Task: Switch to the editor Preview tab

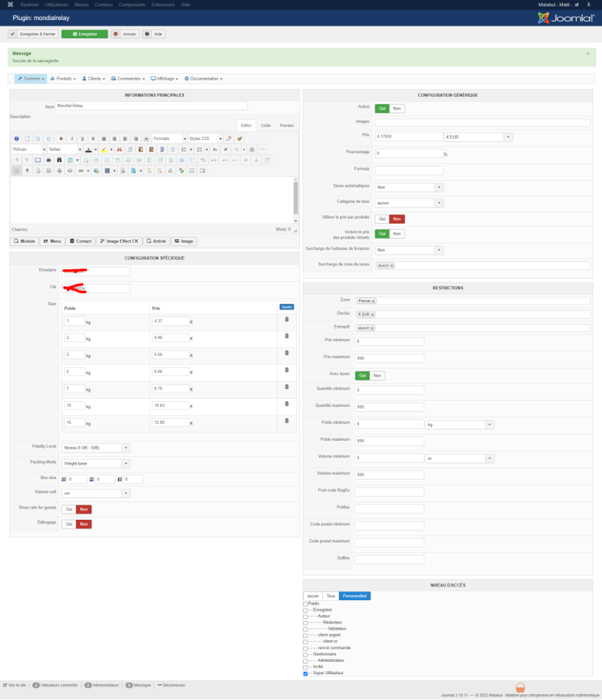Action: coord(286,126)
